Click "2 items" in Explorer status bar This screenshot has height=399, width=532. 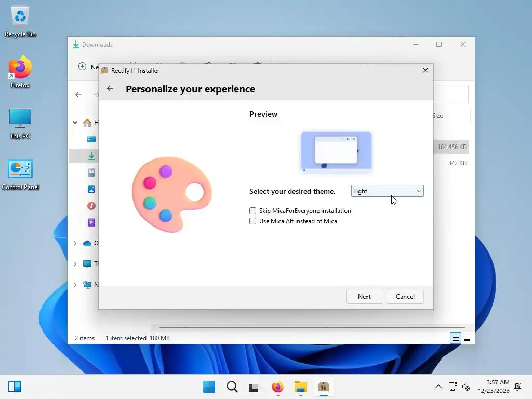tap(85, 338)
